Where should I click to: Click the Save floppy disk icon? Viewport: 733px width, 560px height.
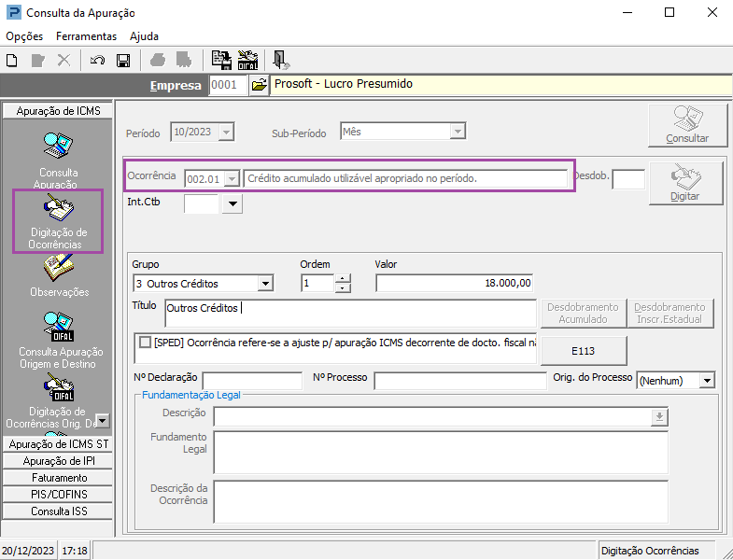coord(123,61)
